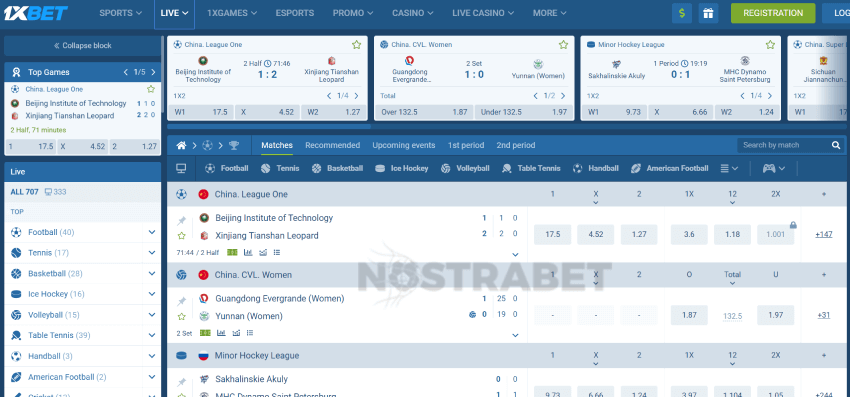Pin the Beijing Institute of Technology match

(182, 221)
